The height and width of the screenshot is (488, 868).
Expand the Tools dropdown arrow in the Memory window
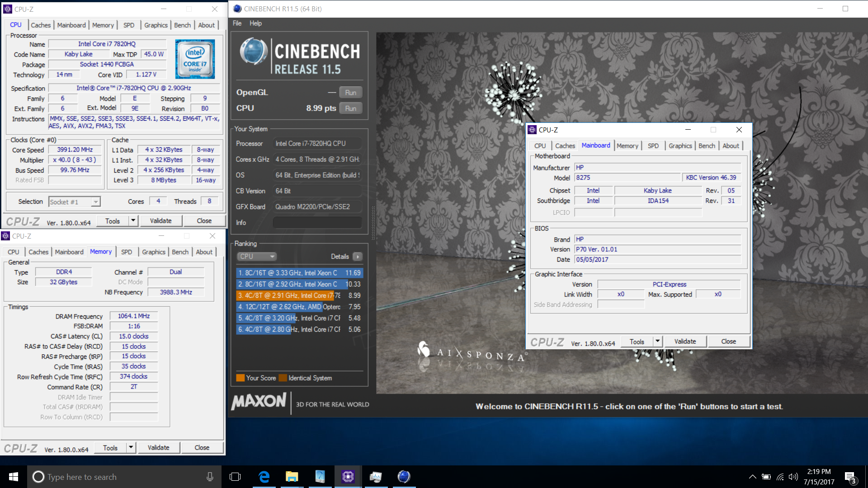pyautogui.click(x=131, y=448)
